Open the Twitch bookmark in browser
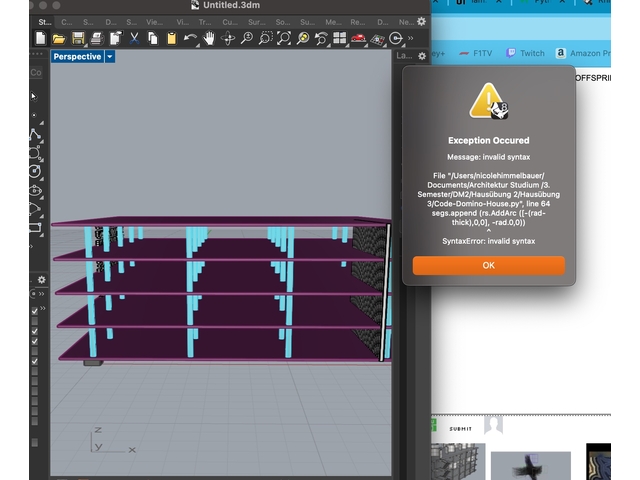 coord(525,53)
